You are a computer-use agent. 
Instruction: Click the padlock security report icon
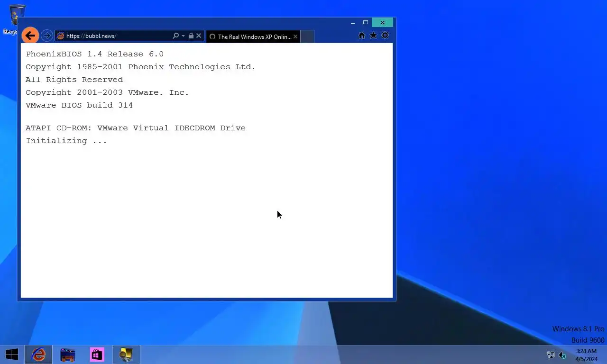tap(191, 36)
